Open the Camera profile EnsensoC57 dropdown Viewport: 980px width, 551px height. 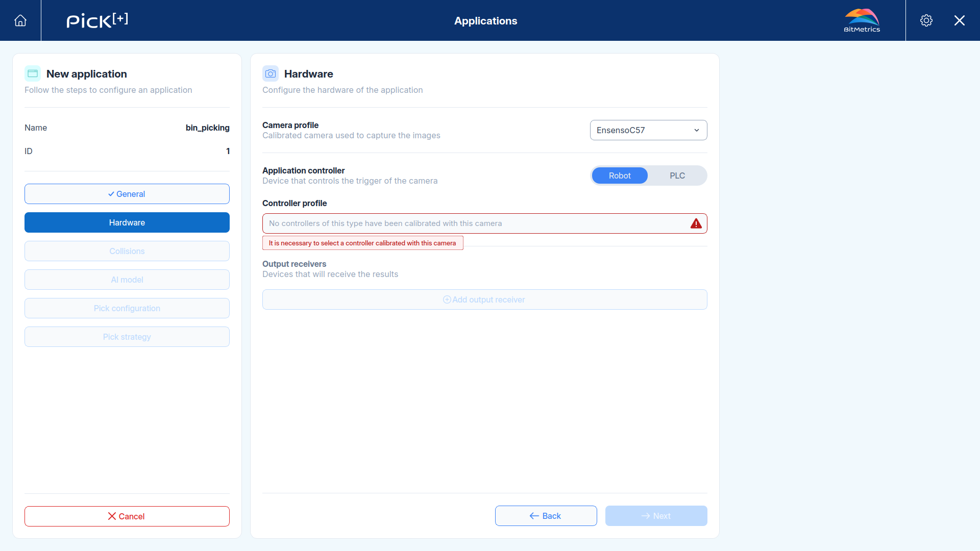click(x=648, y=130)
